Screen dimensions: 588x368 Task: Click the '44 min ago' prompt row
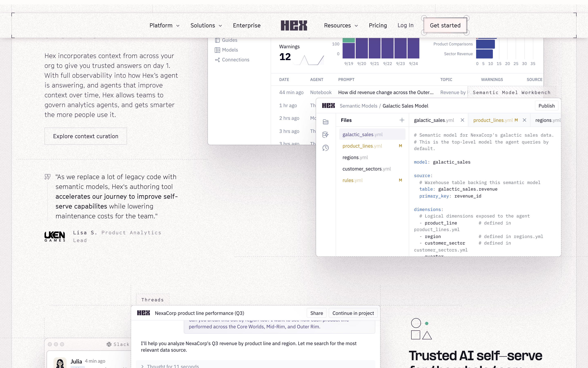point(407,92)
